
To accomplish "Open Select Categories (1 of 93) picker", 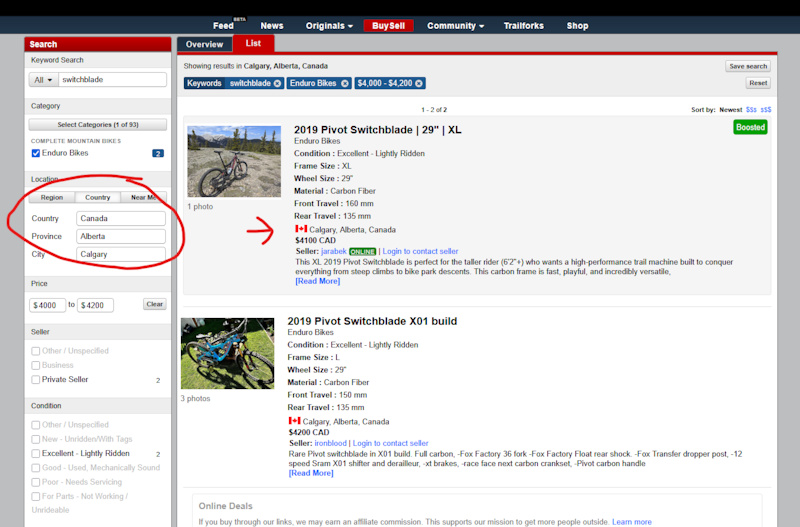I will pyautogui.click(x=97, y=124).
